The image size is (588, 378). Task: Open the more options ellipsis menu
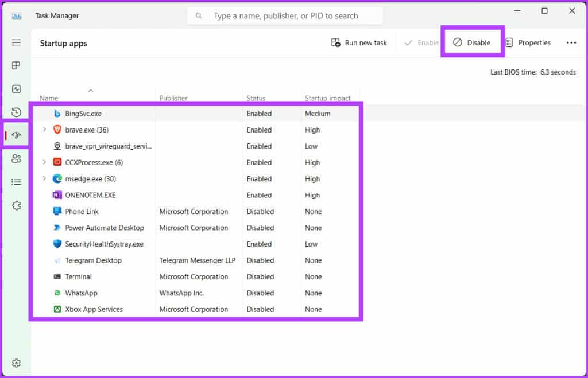click(571, 42)
